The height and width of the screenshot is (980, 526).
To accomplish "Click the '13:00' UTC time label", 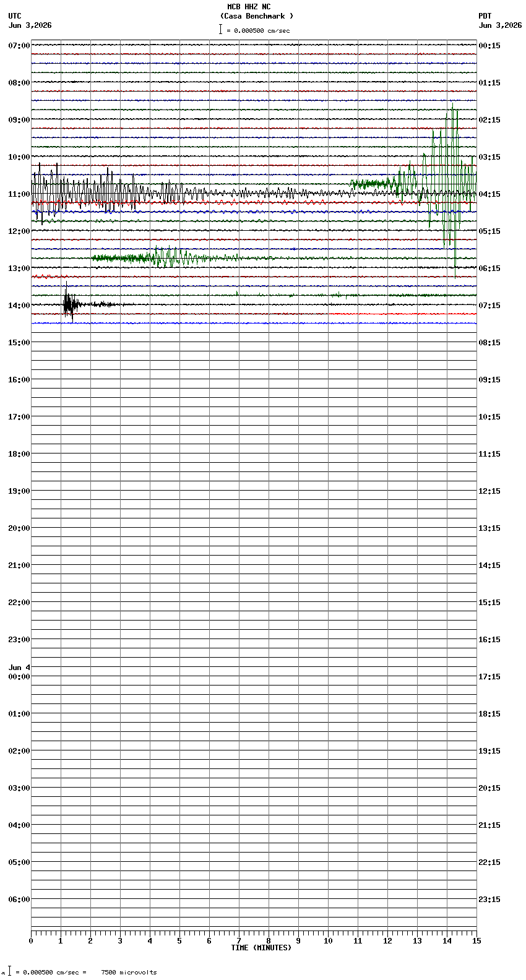I will [19, 269].
